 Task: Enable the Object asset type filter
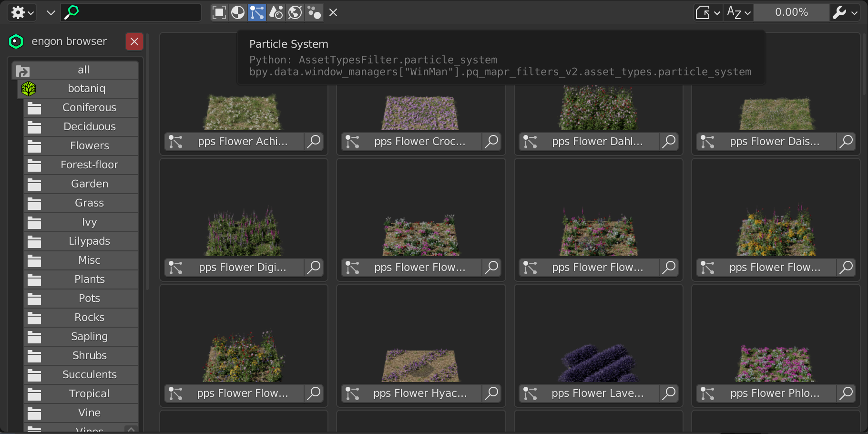[219, 12]
